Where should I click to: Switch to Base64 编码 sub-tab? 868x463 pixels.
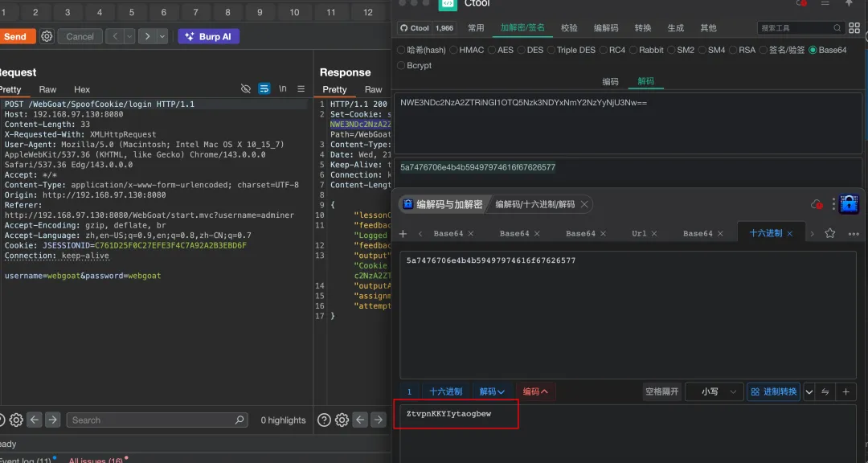610,81
